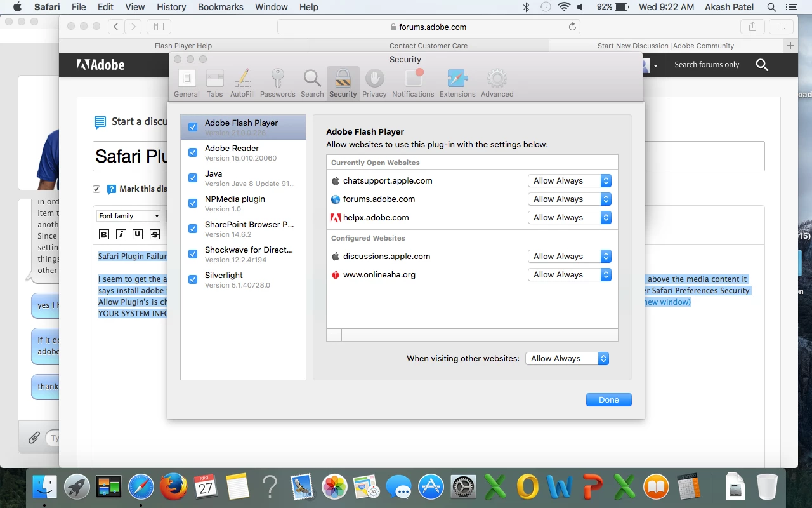
Task: Open Akash Patel user menu
Action: [x=730, y=7]
